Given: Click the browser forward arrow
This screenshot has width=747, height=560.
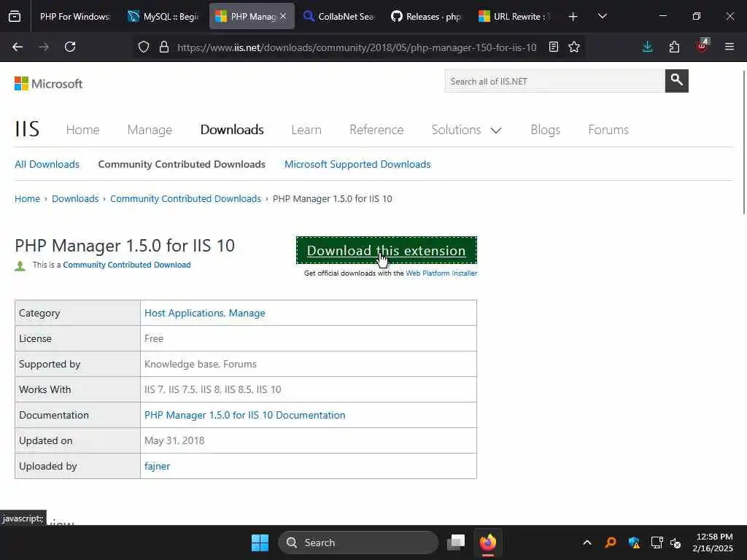Looking at the screenshot, I should 43,47.
